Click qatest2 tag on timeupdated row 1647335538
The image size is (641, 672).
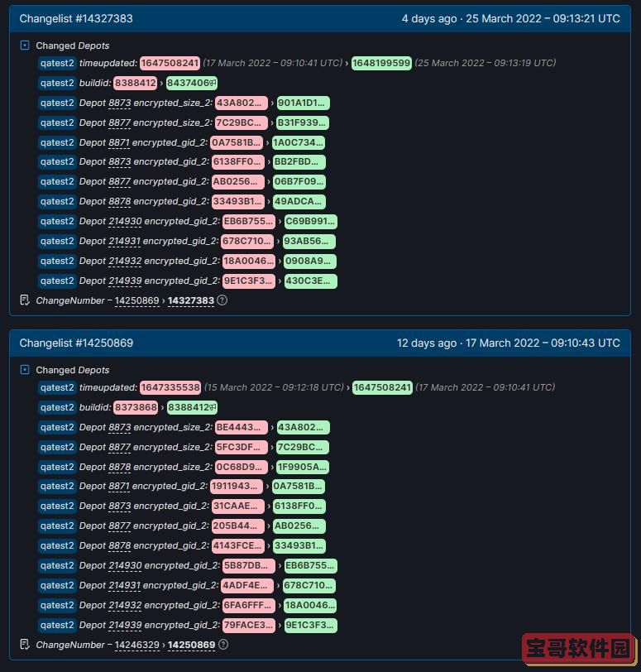[57, 387]
